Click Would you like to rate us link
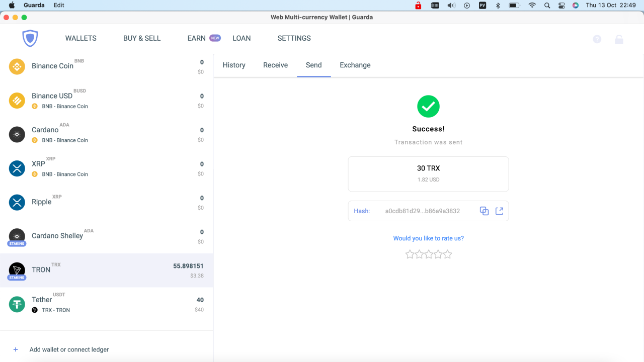The width and height of the screenshot is (644, 362). [428, 238]
